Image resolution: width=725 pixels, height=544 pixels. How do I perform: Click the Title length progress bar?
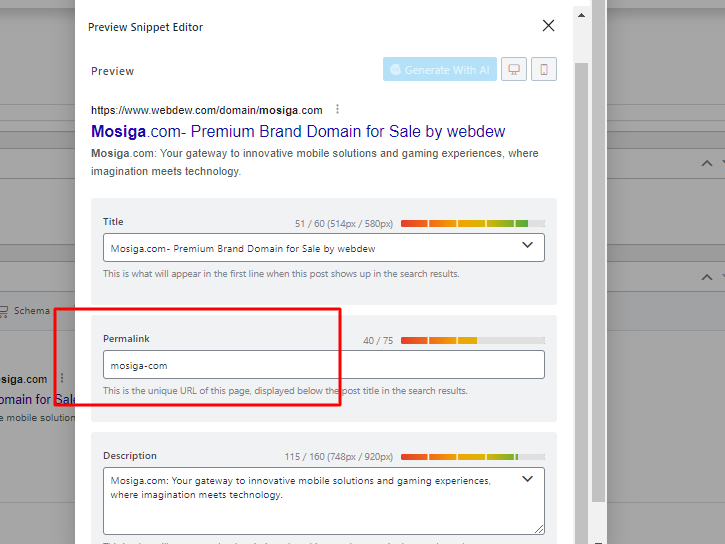click(x=473, y=224)
